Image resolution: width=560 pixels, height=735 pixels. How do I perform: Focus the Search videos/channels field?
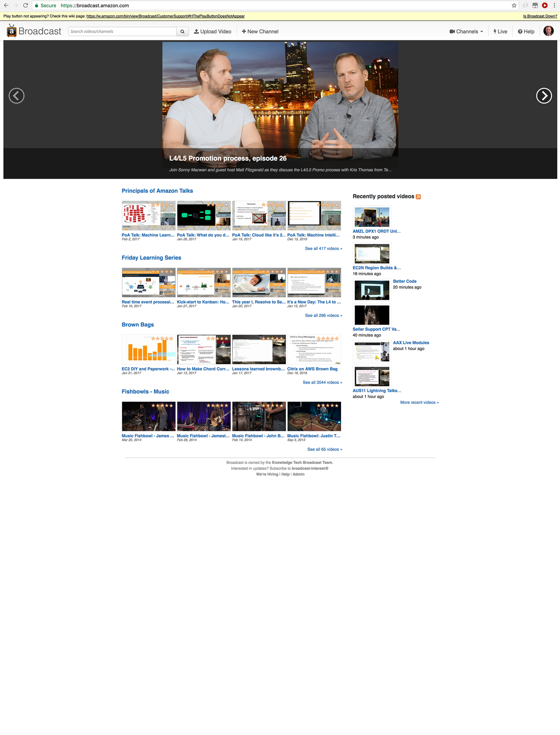[122, 32]
